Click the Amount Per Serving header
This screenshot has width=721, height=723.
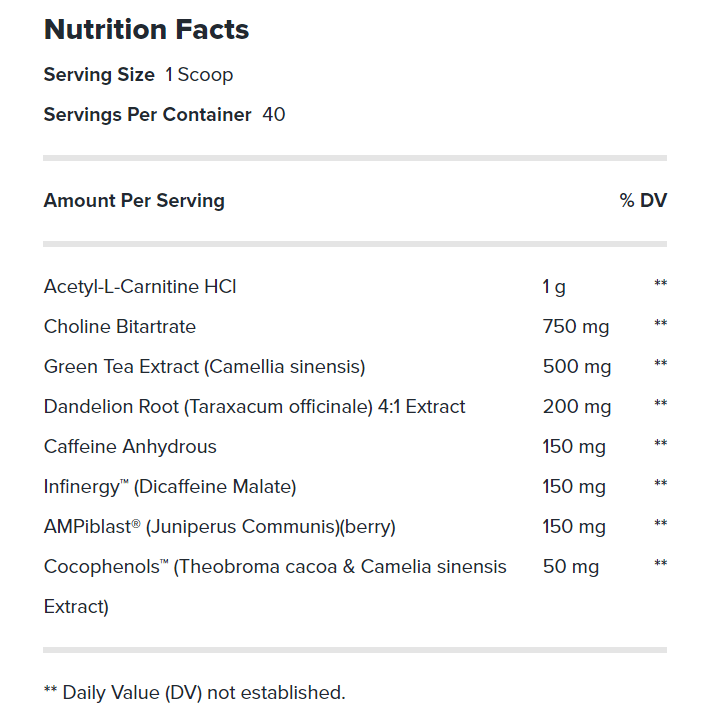coord(134,201)
